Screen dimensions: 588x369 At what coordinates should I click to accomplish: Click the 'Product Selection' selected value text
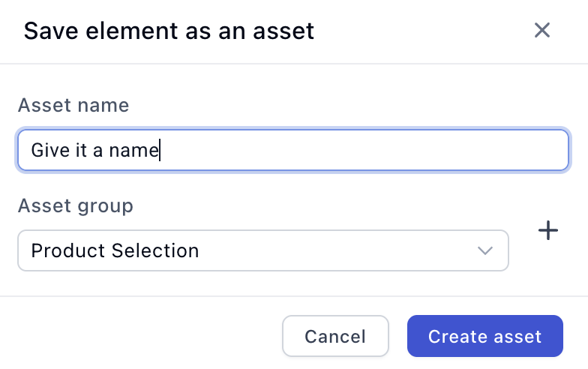(x=115, y=250)
